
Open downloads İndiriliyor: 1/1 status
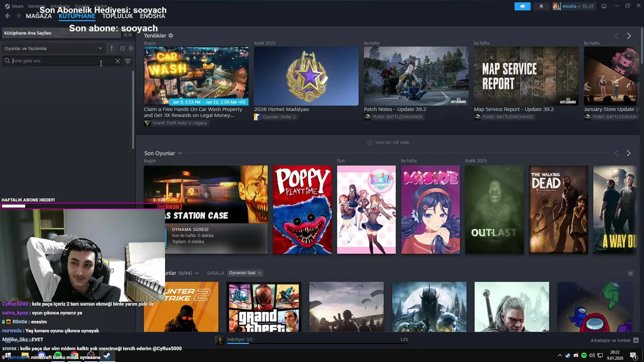point(240,339)
